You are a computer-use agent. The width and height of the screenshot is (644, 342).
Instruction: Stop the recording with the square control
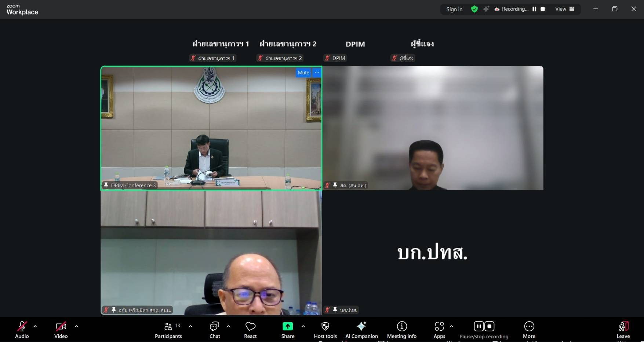pos(543,9)
